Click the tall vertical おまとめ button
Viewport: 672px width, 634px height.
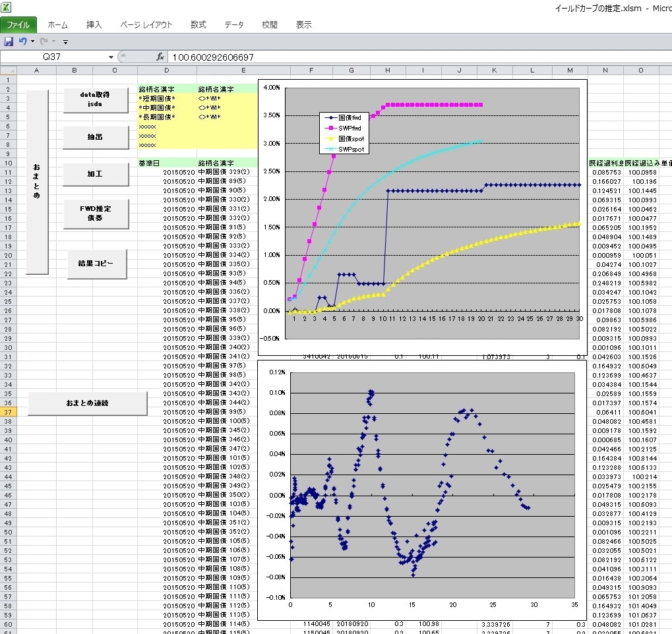tap(37, 182)
